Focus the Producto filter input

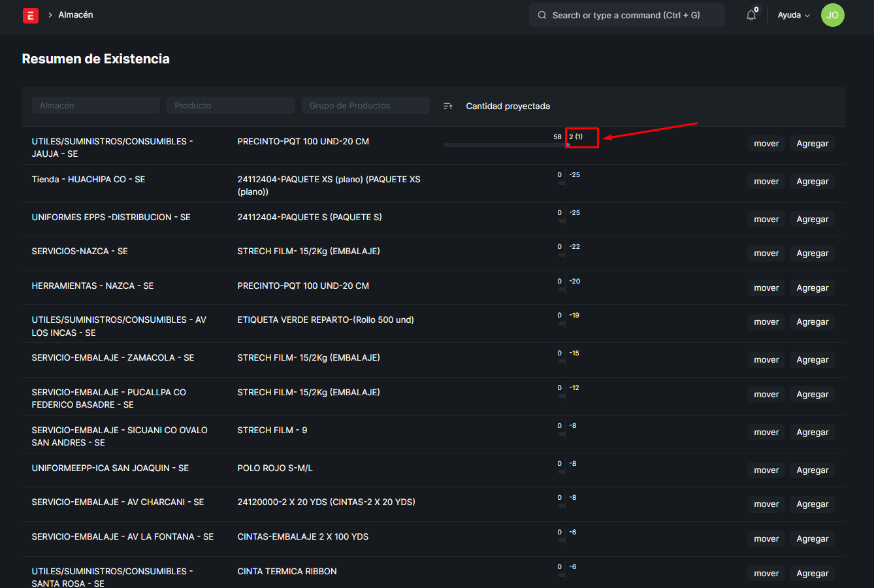click(231, 105)
